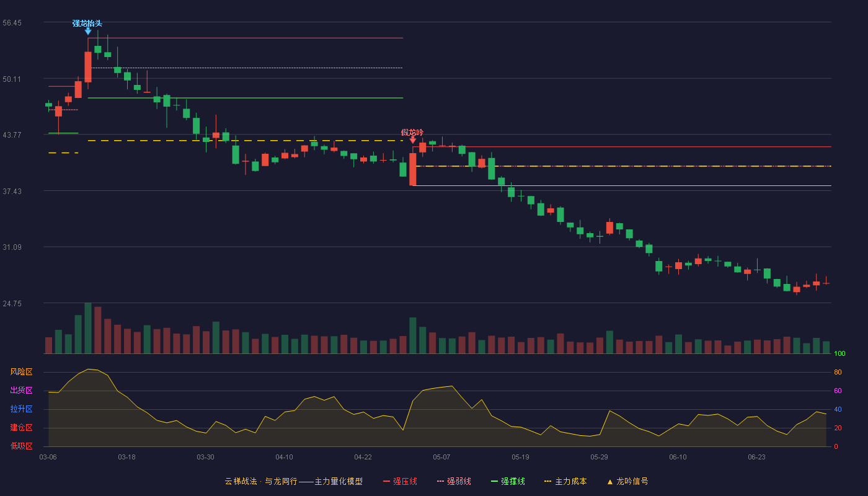Click the 24.75 price axis label

pyautogui.click(x=12, y=303)
